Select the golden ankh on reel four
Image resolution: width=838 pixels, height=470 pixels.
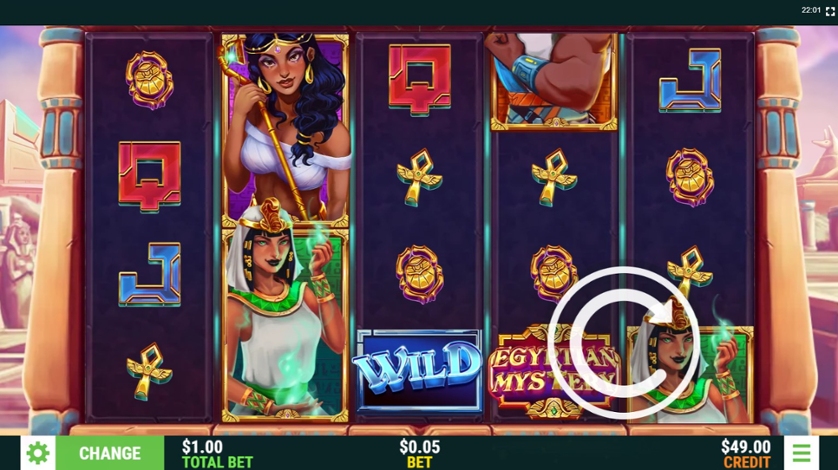pos(554,178)
